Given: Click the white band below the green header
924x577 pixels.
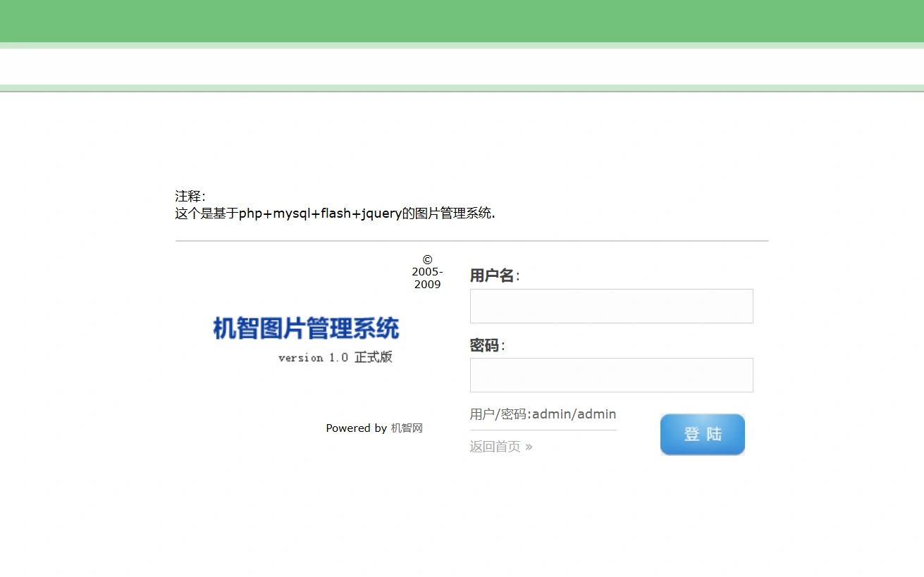Looking at the screenshot, I should point(462,66).
